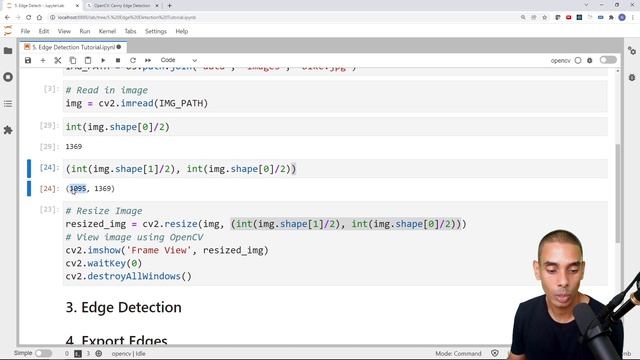The width and height of the screenshot is (640, 360).
Task: Select the Edge Detection Tutorial notebook tab
Action: coord(73,47)
